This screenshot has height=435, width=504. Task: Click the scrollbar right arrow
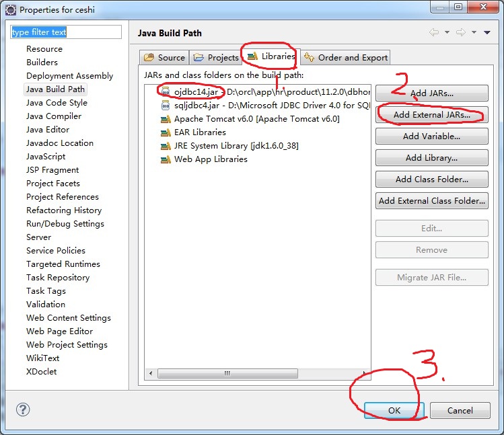pyautogui.click(x=365, y=373)
